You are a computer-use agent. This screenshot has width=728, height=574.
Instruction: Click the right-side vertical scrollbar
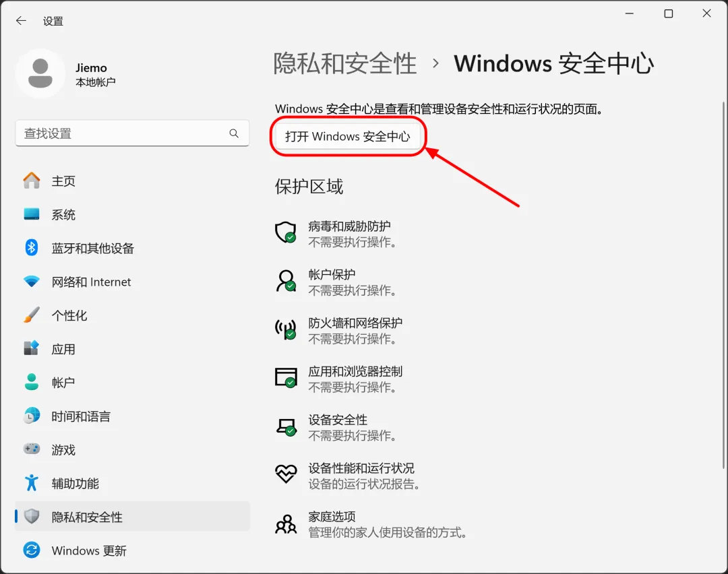click(723, 286)
